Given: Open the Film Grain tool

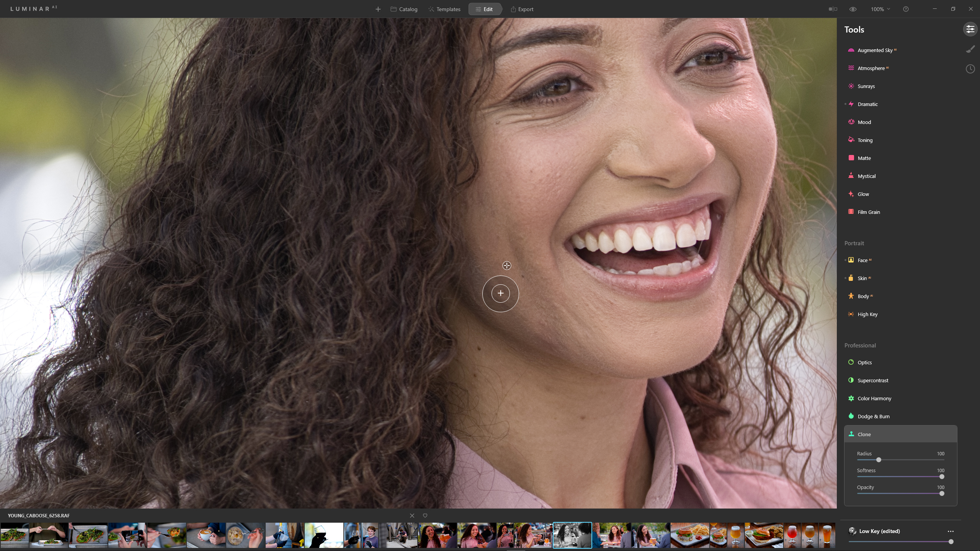Looking at the screenshot, I should (869, 212).
